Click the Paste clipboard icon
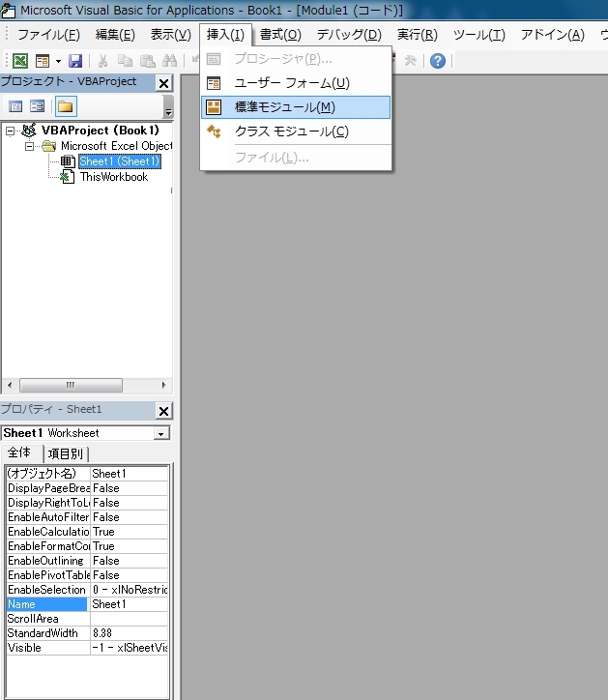Screen dimensions: 608x700 (x=147, y=60)
